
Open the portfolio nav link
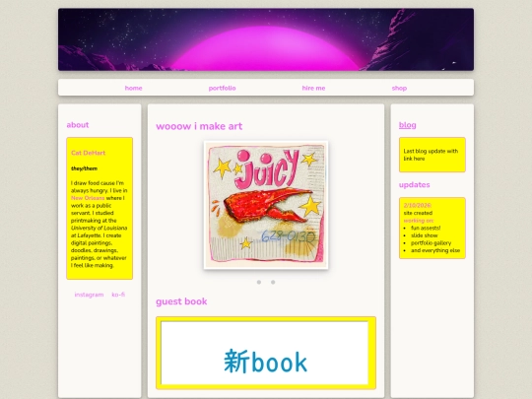[x=222, y=88]
